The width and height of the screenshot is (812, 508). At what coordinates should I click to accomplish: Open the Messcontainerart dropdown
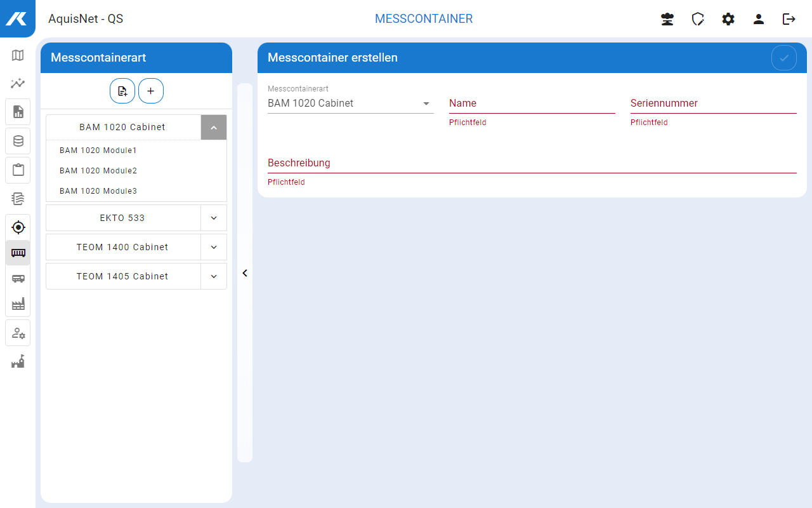pyautogui.click(x=350, y=104)
